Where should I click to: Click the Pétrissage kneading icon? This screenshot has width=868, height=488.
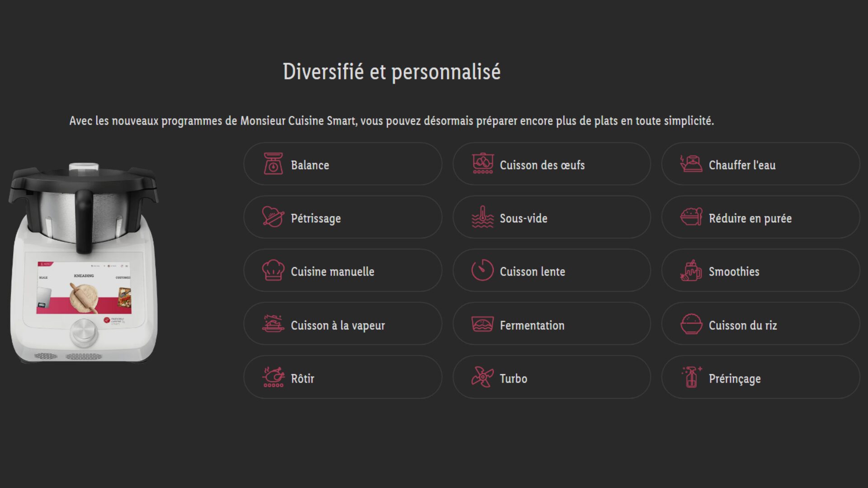273,217
